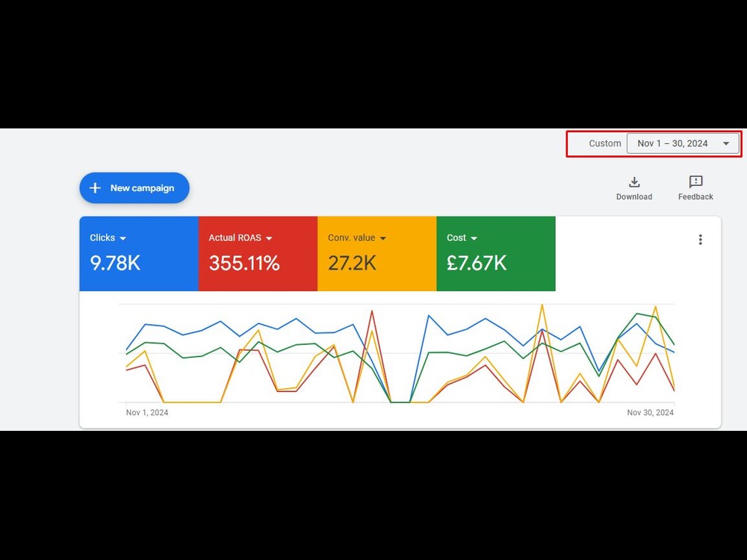Image resolution: width=747 pixels, height=560 pixels.
Task: Click the Nov 30, 2024 axis label
Action: coord(651,412)
